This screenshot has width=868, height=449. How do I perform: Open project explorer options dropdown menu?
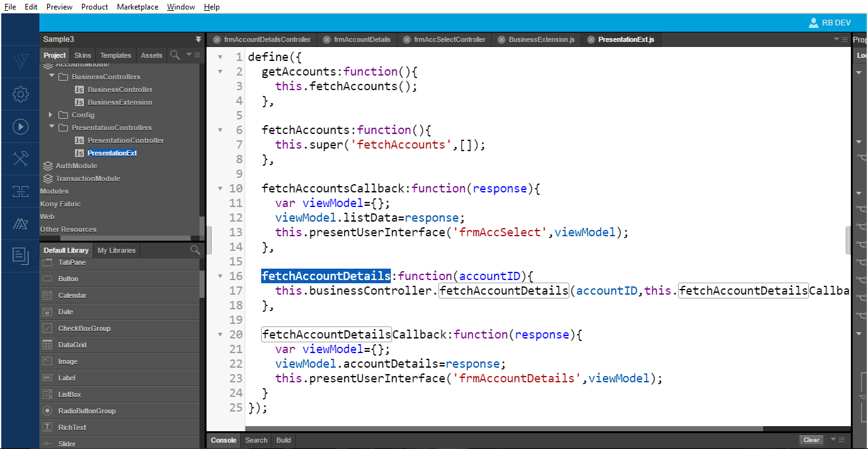coord(193,55)
